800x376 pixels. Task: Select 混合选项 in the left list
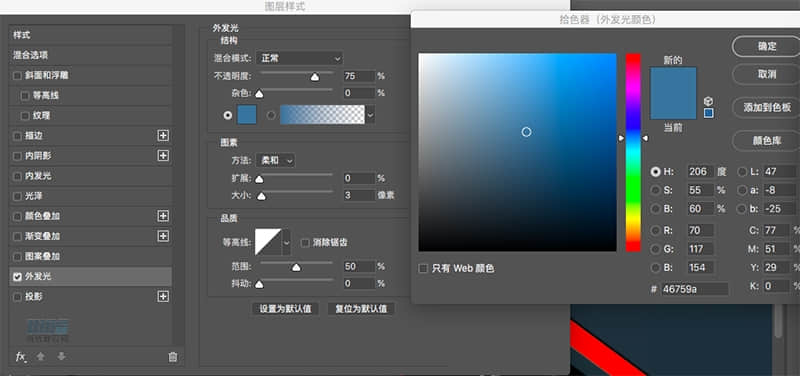coord(90,55)
